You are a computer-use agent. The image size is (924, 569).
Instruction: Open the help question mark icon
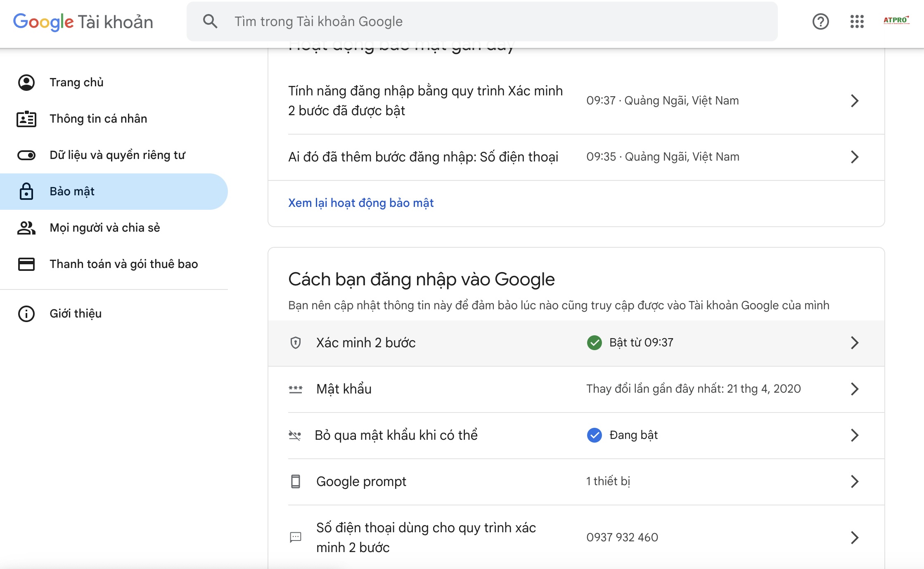pos(820,21)
